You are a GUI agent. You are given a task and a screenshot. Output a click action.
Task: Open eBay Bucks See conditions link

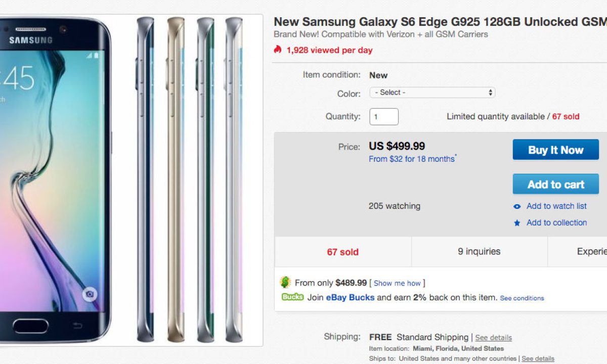(522, 298)
